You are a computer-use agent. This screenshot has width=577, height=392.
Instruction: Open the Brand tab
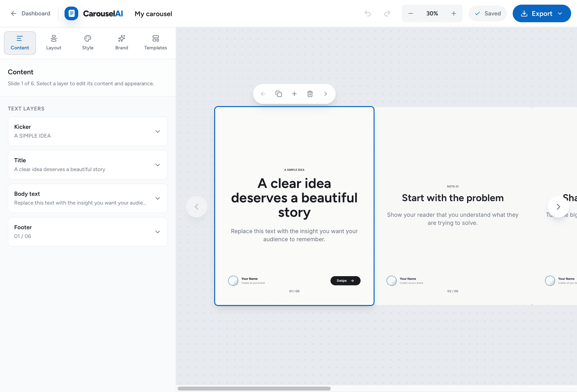pyautogui.click(x=122, y=43)
